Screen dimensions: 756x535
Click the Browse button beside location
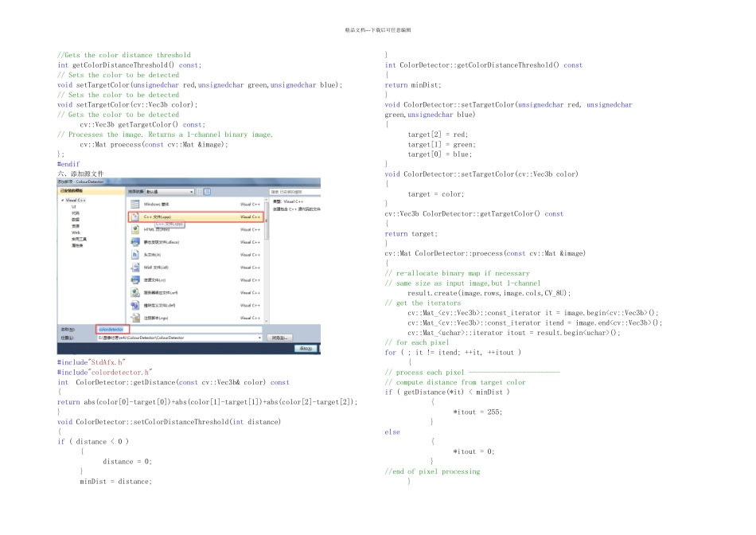(279, 338)
